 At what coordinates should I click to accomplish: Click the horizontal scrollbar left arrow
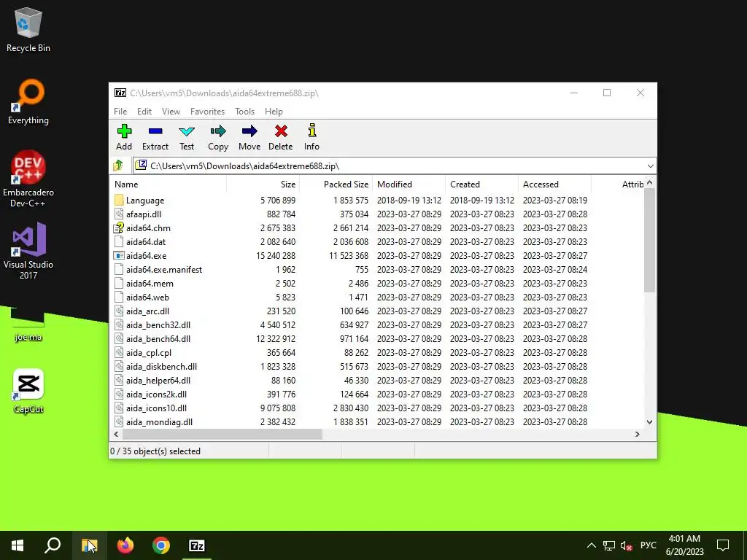(116, 435)
